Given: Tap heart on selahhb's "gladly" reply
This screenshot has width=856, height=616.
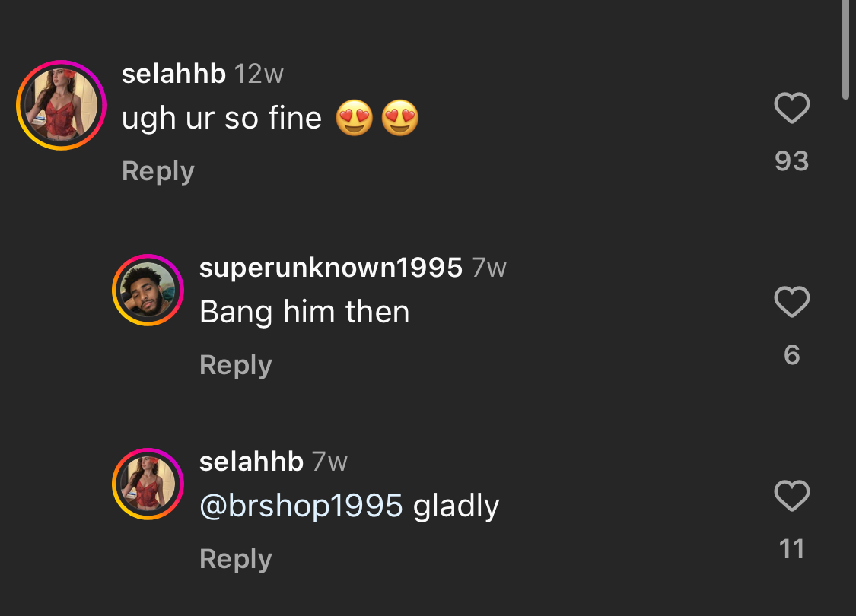Looking at the screenshot, I should tap(791, 497).
